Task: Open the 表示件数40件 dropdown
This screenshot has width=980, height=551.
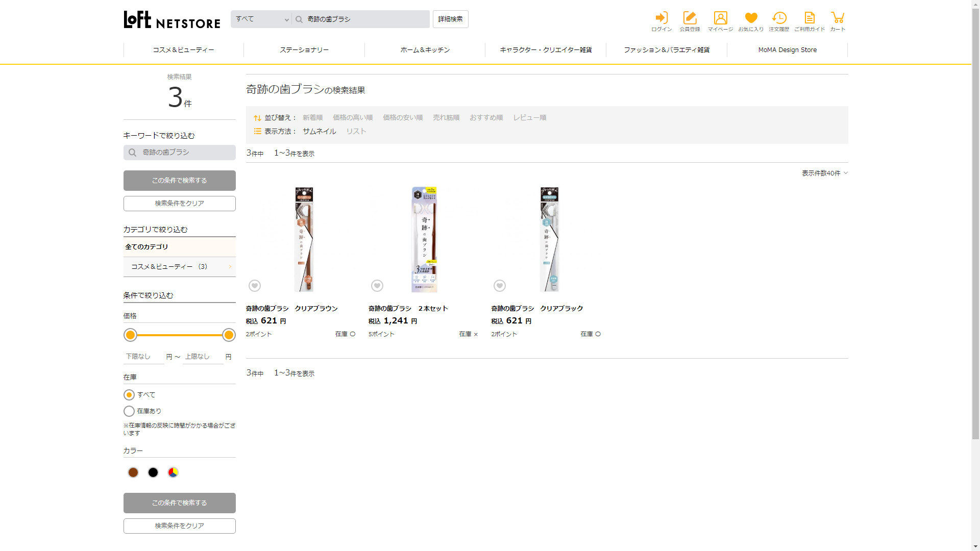Action: (x=824, y=173)
